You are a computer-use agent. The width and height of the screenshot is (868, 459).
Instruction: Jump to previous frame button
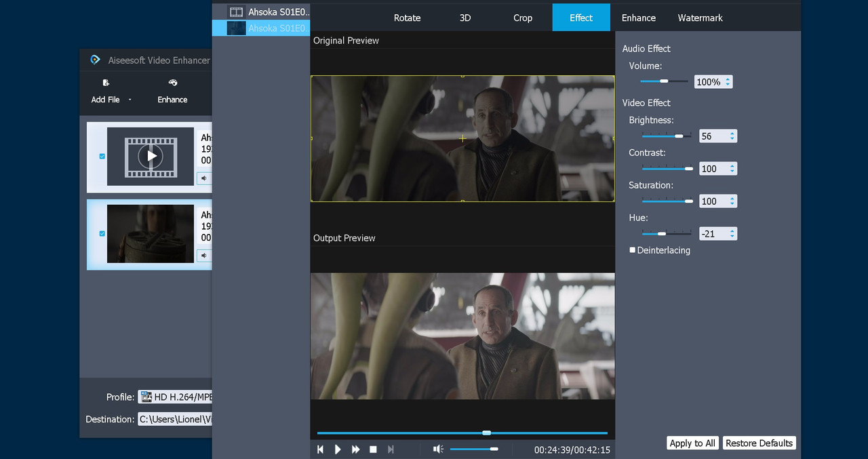[x=320, y=450]
